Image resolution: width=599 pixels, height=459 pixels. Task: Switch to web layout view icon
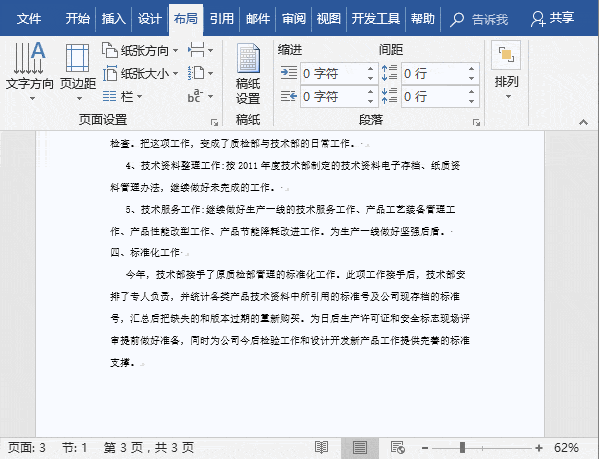tap(398, 447)
